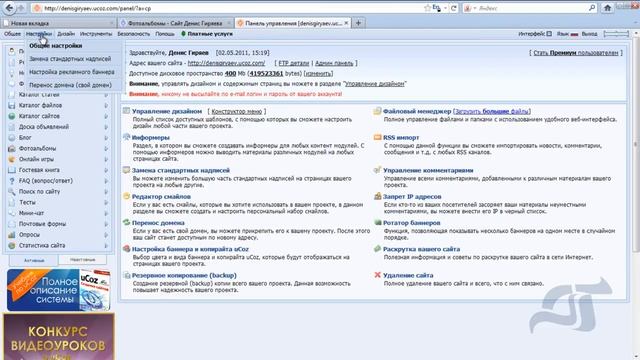
Task: Open the Дизайн menu
Action: 66,34
